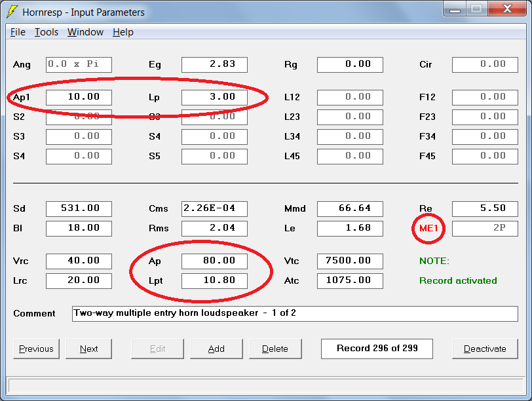This screenshot has height=401, width=532.
Task: Click the Ang field showing 0.0 x Pi
Action: pos(79,65)
